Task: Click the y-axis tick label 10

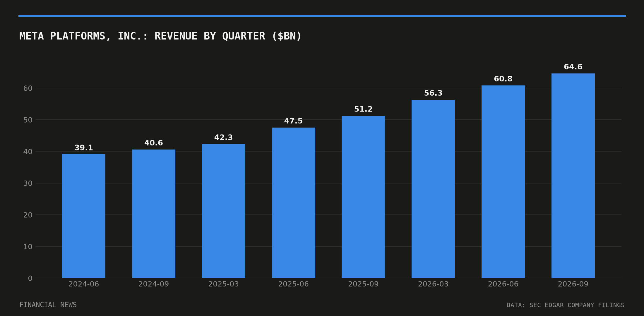Action: (x=28, y=247)
